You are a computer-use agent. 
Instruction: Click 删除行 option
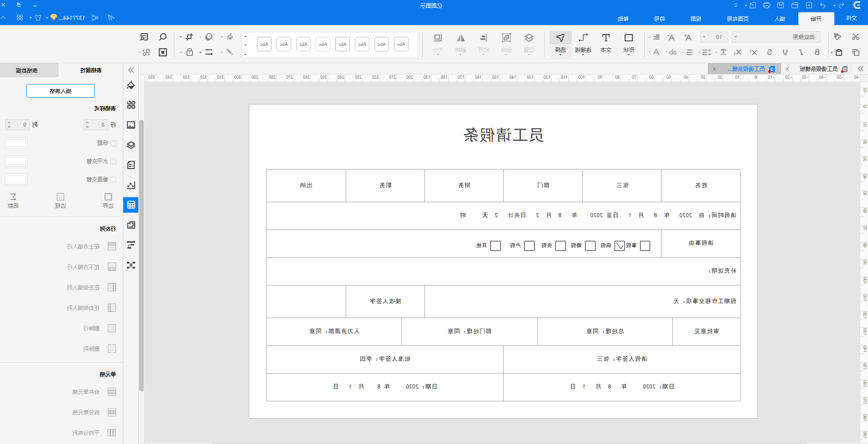pos(100,328)
